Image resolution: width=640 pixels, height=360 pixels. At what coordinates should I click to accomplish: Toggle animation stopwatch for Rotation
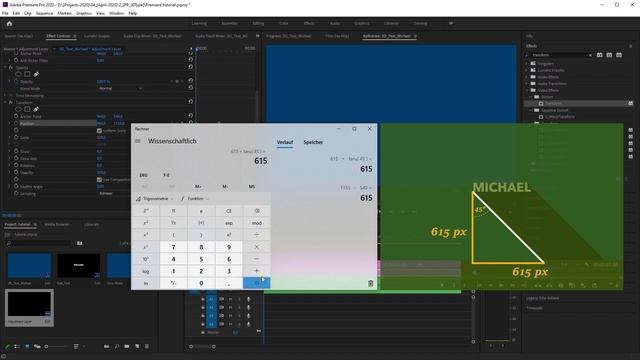click(16, 165)
